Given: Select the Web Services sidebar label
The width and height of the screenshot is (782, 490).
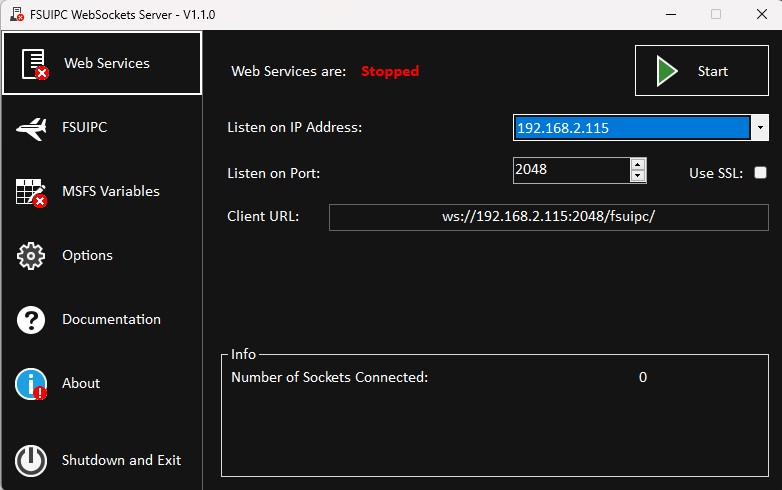Looking at the screenshot, I should click(107, 63).
